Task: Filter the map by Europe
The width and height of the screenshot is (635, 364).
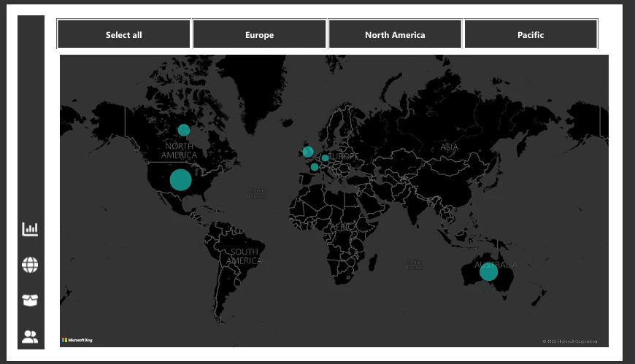Action: (x=259, y=34)
